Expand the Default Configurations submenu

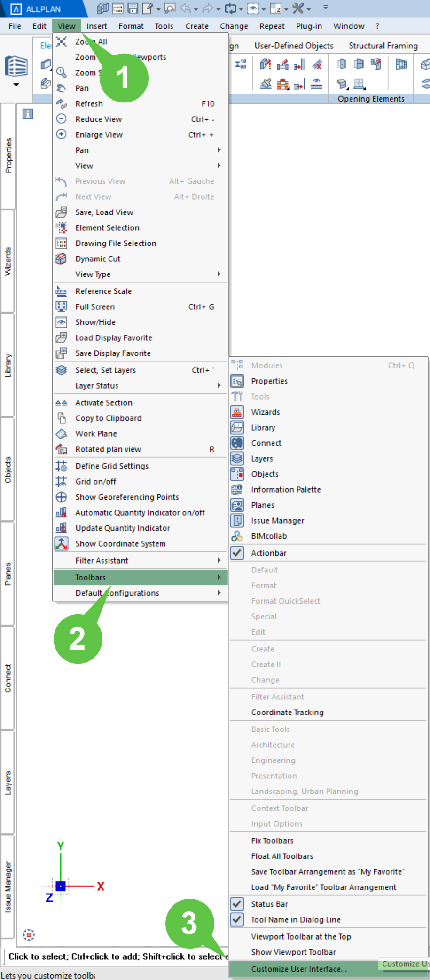tap(141, 593)
